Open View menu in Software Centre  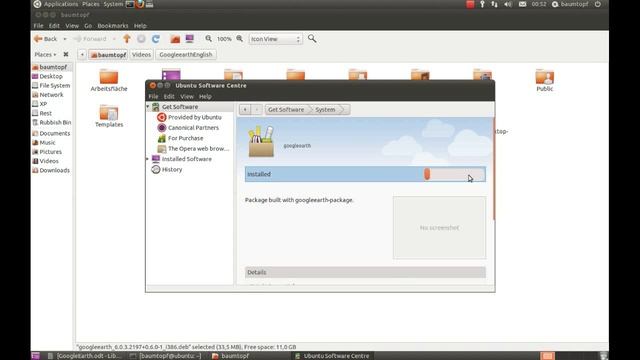tap(187, 97)
